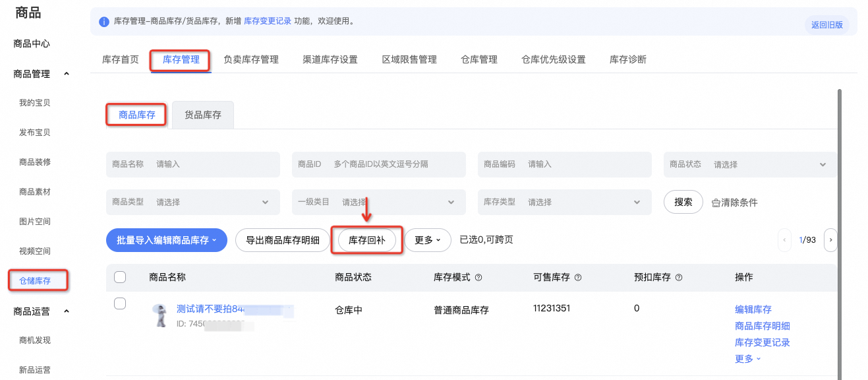
Task: Click the 搜索 button
Action: coord(683,202)
